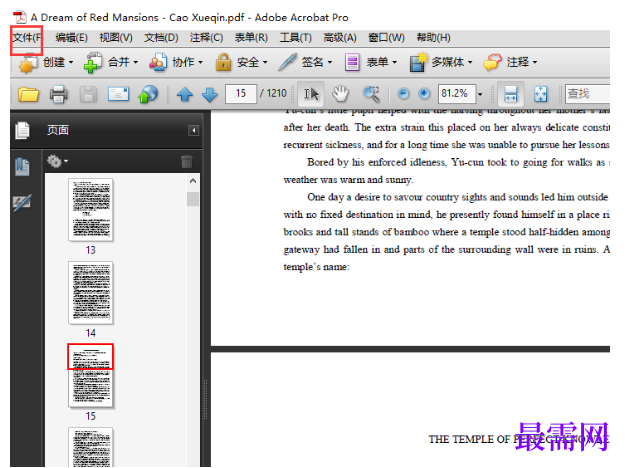Click the thumbnail panel scrollbar handle
Image resolution: width=627 pixels, height=468 pixels.
[193, 199]
